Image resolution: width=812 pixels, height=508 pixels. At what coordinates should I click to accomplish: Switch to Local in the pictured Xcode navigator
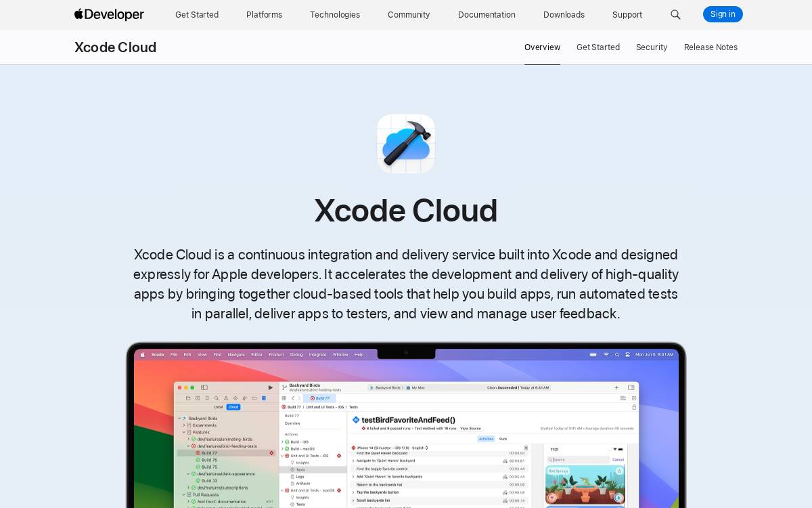click(219, 407)
